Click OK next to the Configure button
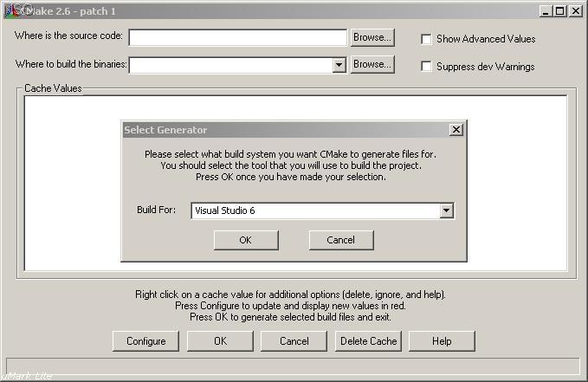Image resolution: width=588 pixels, height=382 pixels. (220, 341)
